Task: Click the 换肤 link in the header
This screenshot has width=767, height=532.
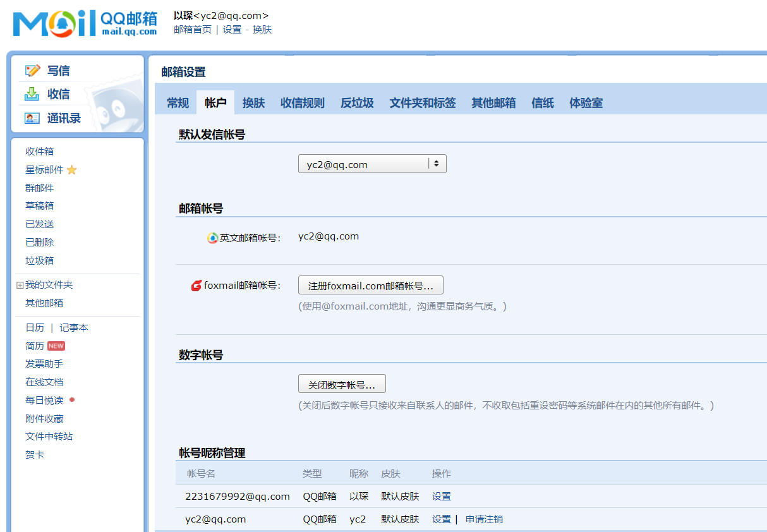Action: pyautogui.click(x=262, y=30)
